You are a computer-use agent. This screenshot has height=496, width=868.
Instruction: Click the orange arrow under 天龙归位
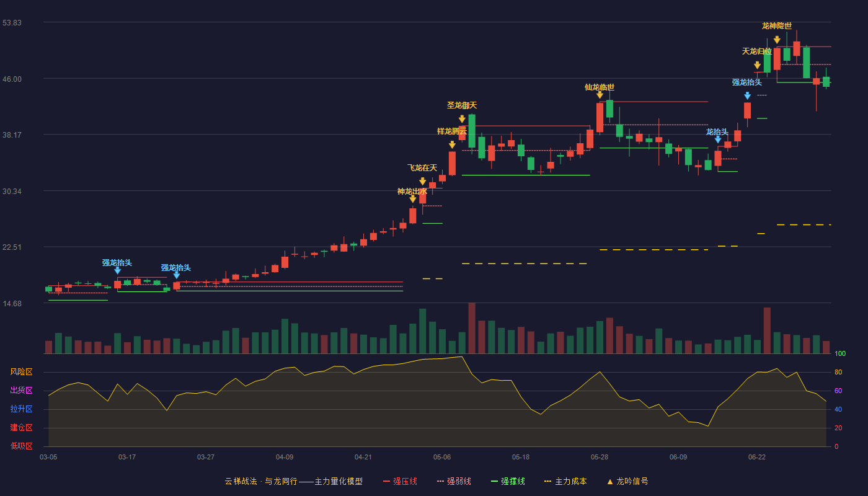[x=757, y=65]
